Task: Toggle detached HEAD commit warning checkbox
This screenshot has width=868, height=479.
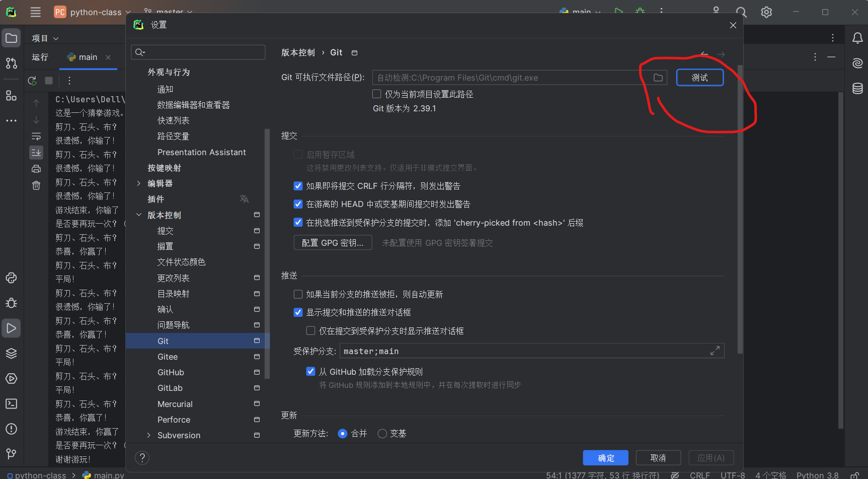Action: coord(298,204)
